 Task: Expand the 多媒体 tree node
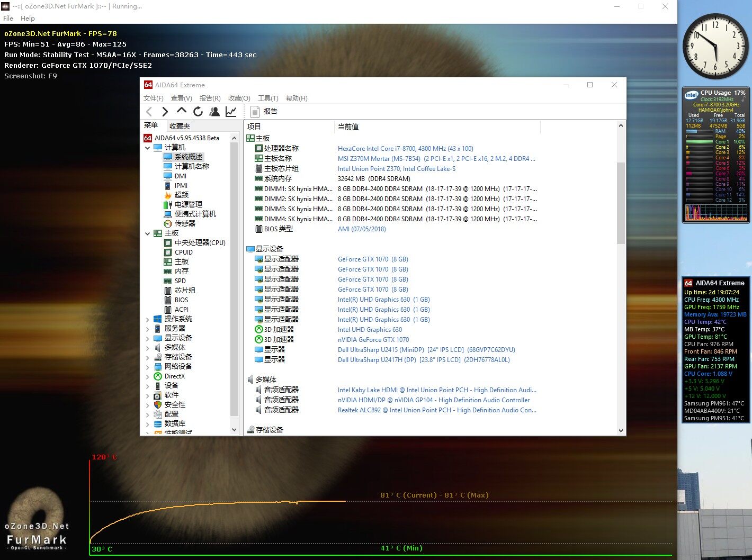point(147,348)
